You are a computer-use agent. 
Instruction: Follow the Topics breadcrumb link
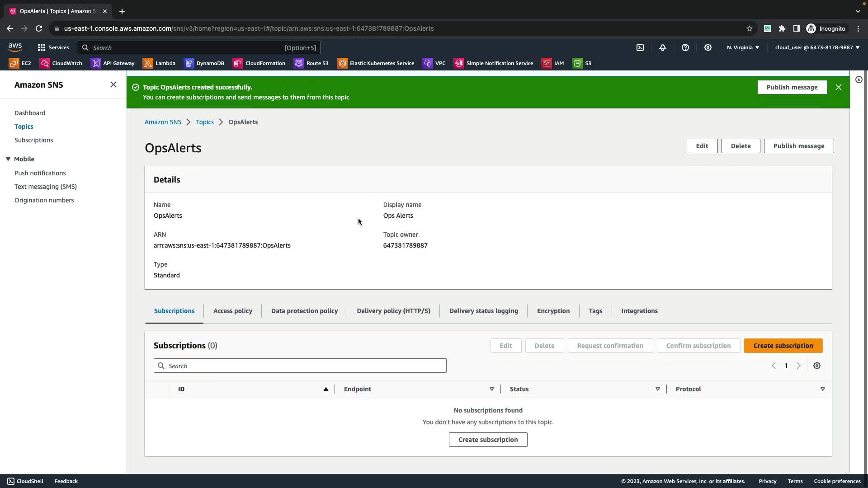coord(205,122)
